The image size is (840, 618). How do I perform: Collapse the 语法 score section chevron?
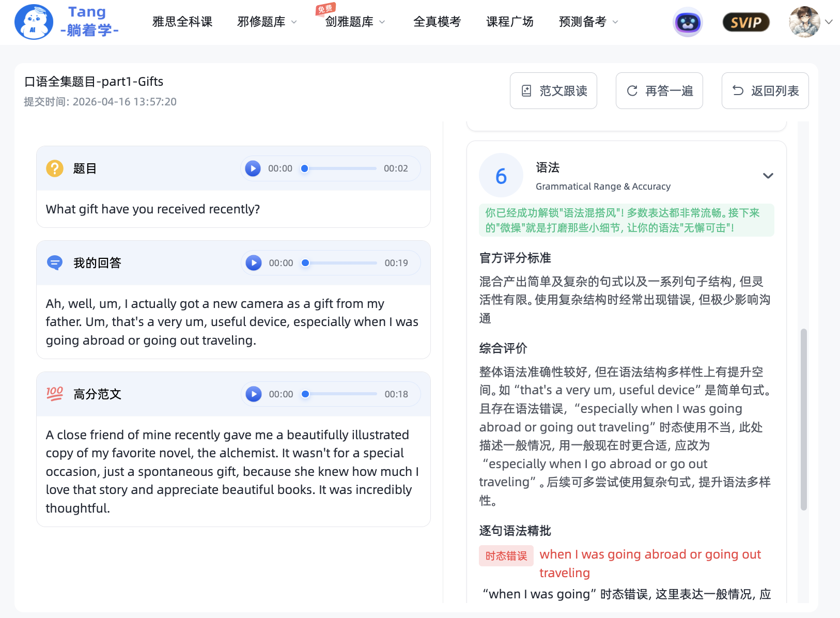768,176
